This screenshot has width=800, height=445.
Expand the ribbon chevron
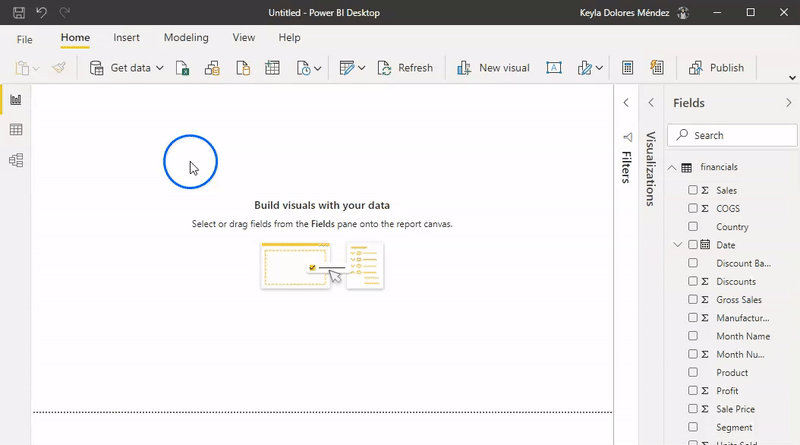click(x=792, y=78)
